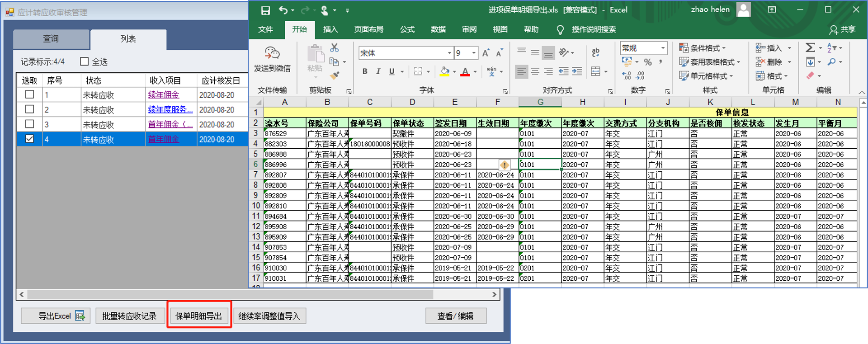Check the 全选 select-all checkbox
The height and width of the screenshot is (344, 868).
85,61
